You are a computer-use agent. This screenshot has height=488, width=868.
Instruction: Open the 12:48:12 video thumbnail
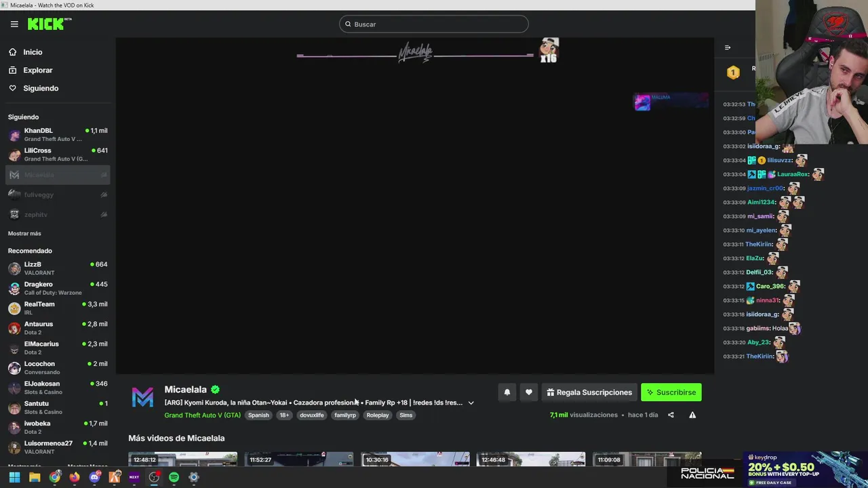click(183, 459)
